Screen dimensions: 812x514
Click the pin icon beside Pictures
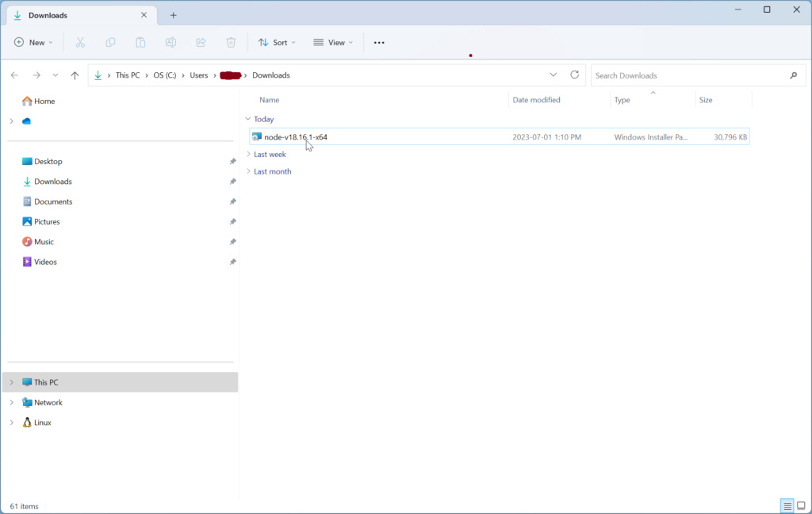click(x=232, y=222)
